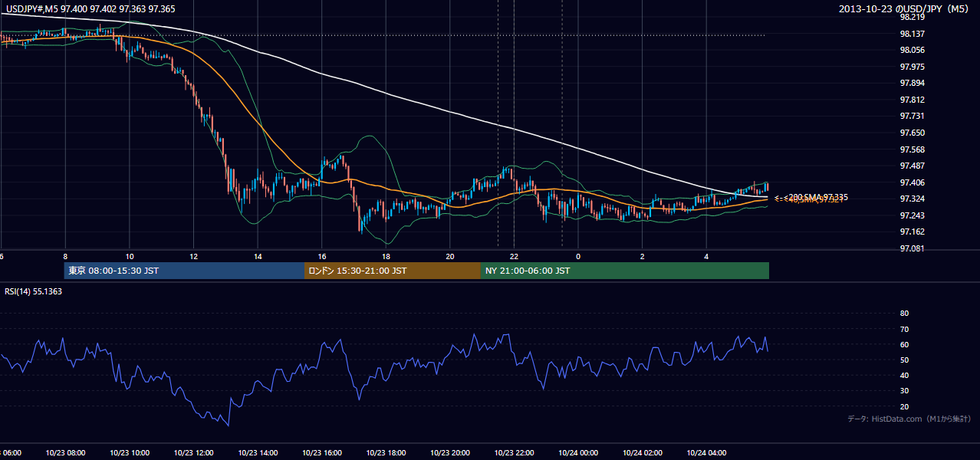Click the 200 SMA 97.335 line label
Viewport: 980px width, 460px height.
(811, 197)
